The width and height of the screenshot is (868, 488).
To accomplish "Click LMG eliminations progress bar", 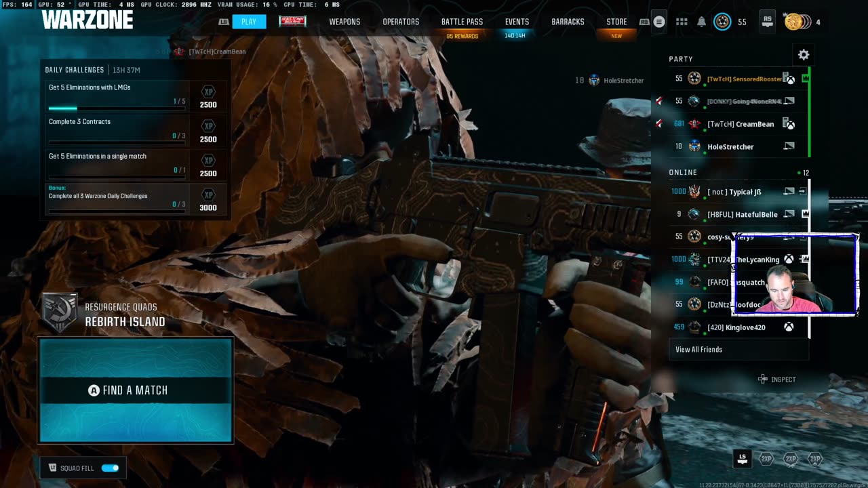I will pyautogui.click(x=117, y=108).
